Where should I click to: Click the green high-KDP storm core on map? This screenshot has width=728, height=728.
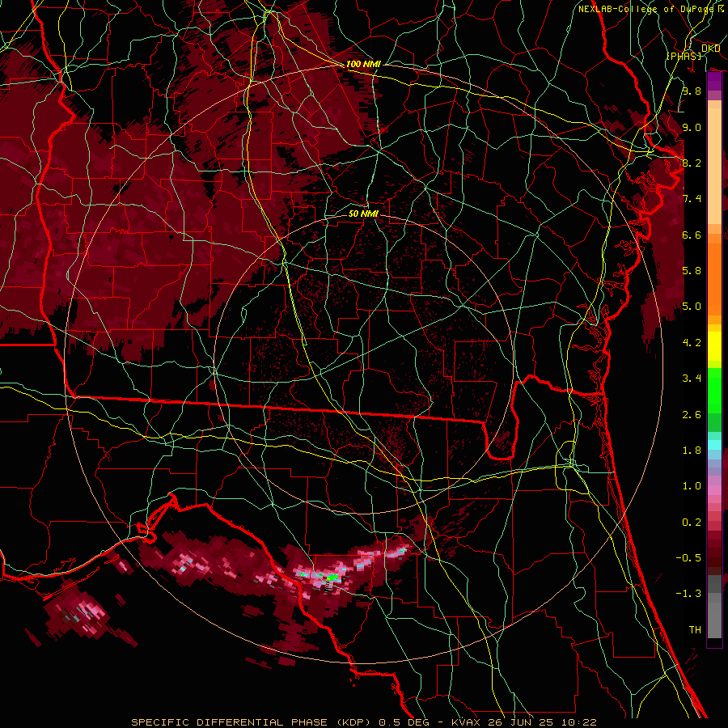[332, 577]
